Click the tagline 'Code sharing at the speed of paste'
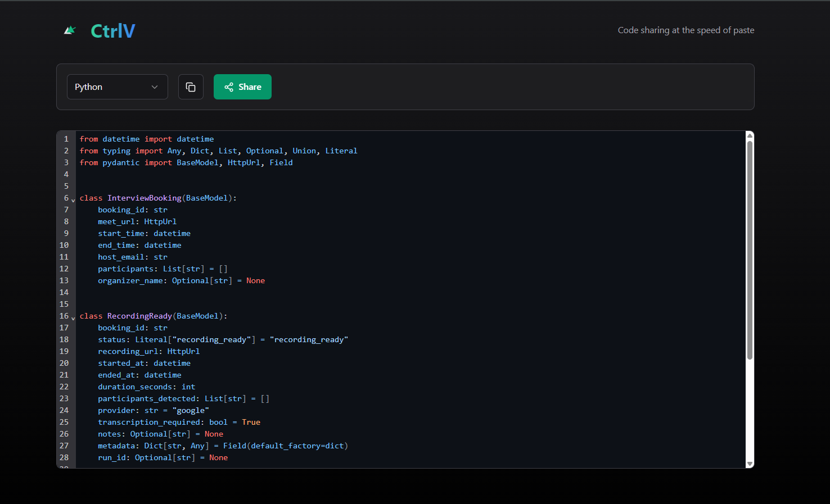Viewport: 830px width, 504px height. [686, 30]
